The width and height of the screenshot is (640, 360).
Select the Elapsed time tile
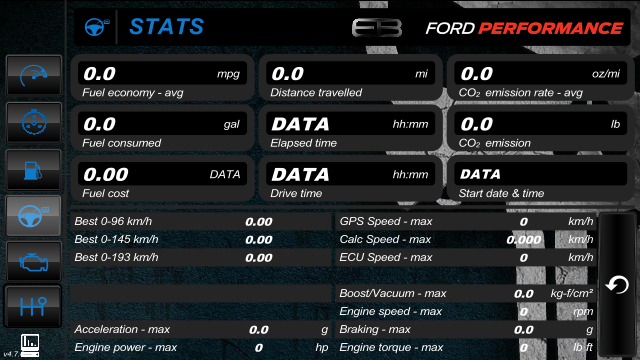click(x=351, y=128)
